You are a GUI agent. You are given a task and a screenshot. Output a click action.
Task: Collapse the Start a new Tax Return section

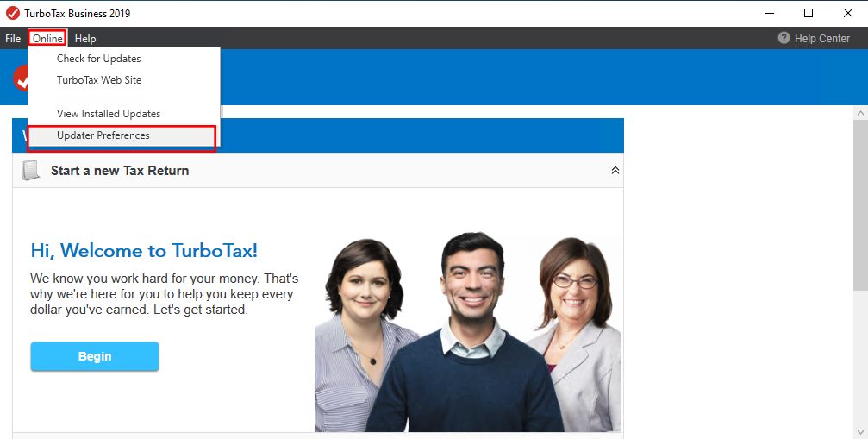[x=615, y=171]
